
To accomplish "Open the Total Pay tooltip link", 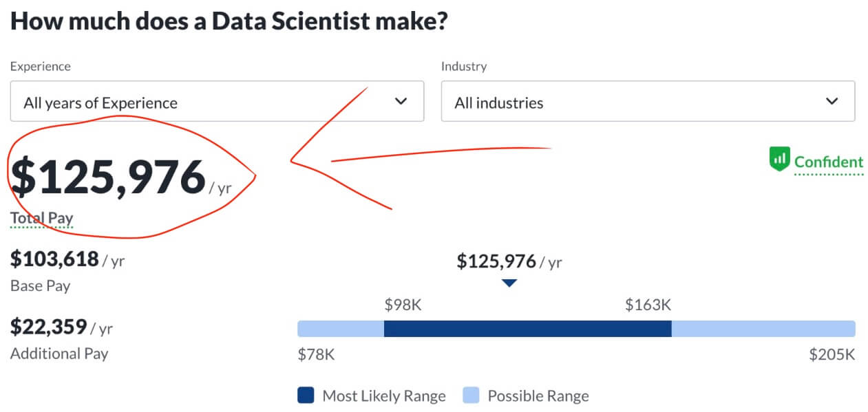I will coord(41,217).
